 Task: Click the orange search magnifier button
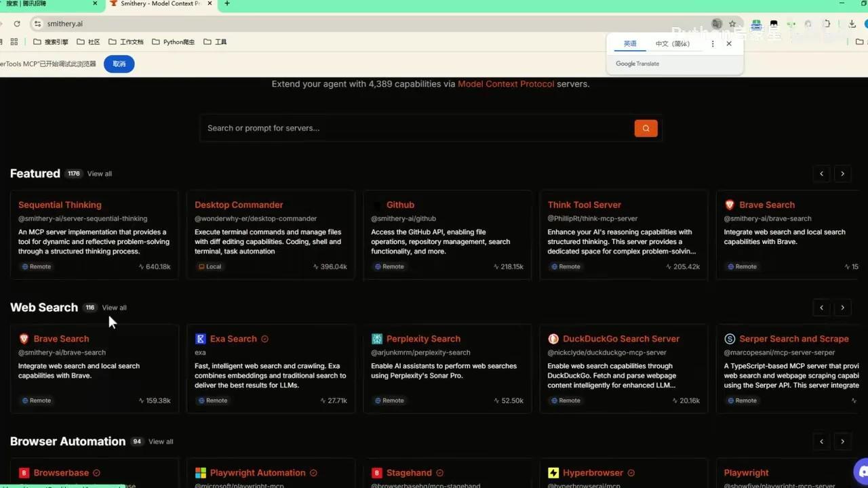tap(645, 128)
